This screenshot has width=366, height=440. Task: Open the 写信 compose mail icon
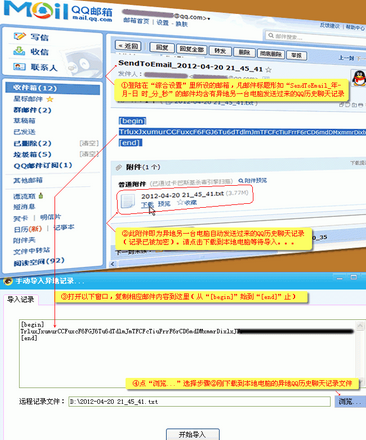point(19,36)
